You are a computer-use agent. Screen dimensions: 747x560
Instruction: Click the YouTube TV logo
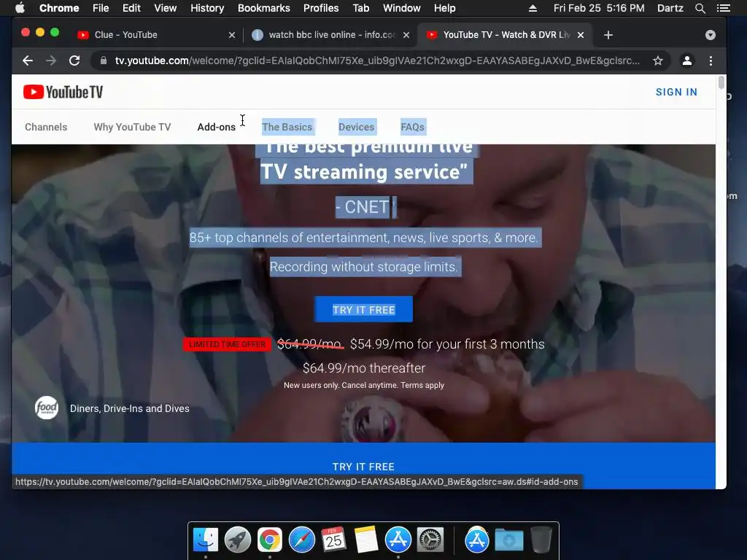63,92
